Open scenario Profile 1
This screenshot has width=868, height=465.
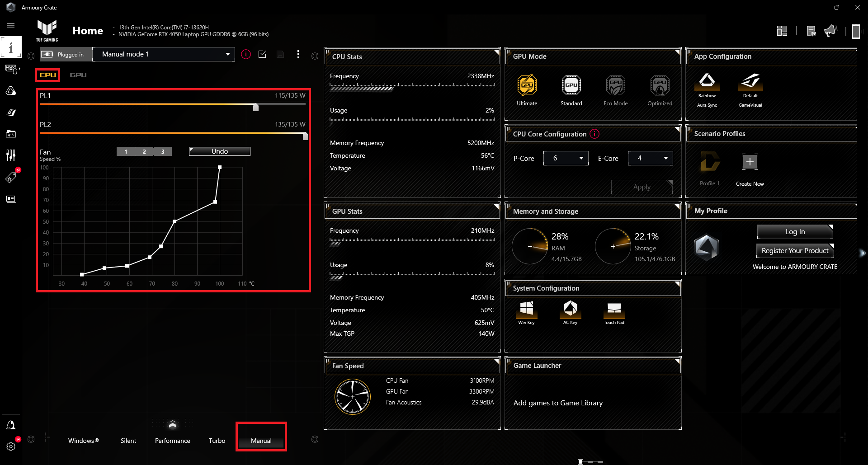710,169
